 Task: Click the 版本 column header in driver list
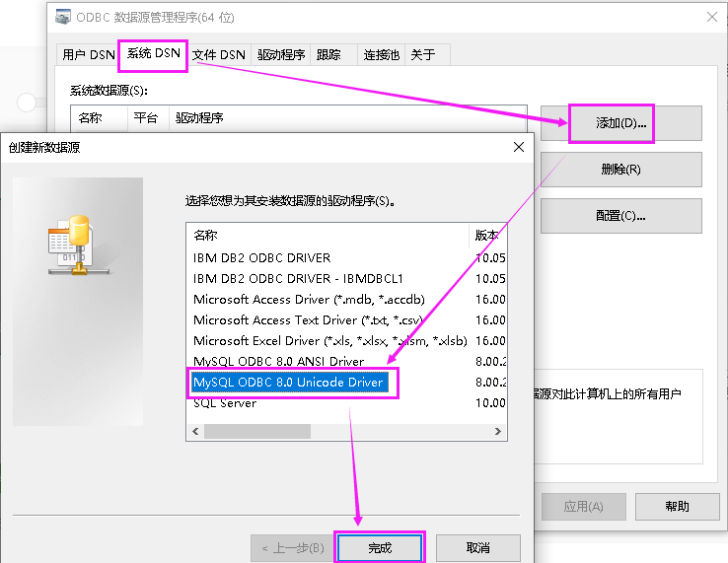point(487,236)
